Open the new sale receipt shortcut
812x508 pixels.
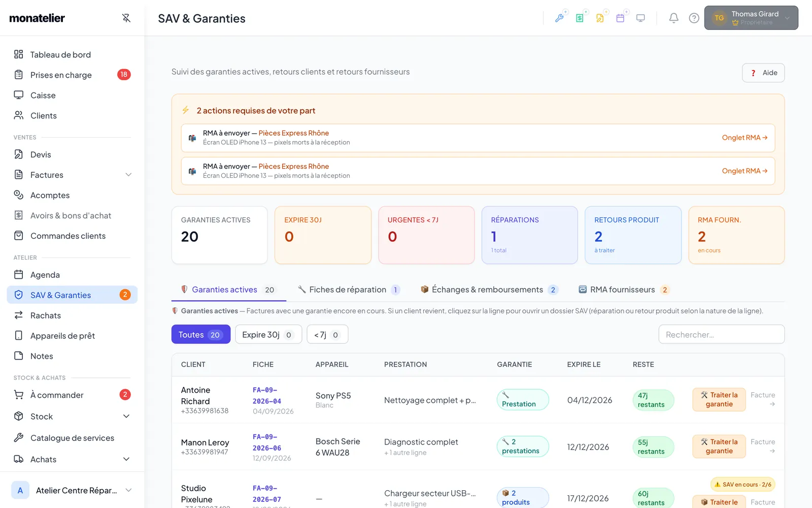(580, 18)
